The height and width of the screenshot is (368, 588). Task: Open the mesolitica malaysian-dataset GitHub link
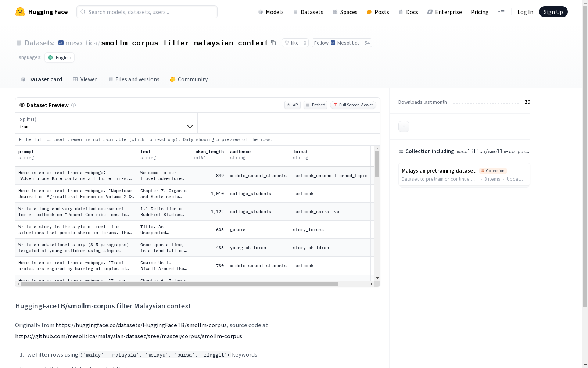[x=129, y=336]
